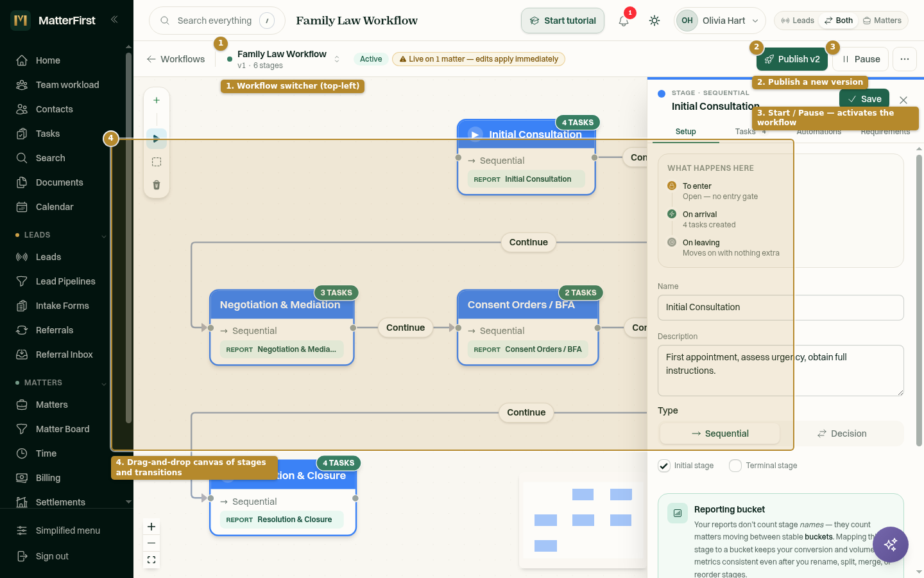This screenshot has height=578, width=924.
Task: Open notifications bell
Action: [624, 21]
